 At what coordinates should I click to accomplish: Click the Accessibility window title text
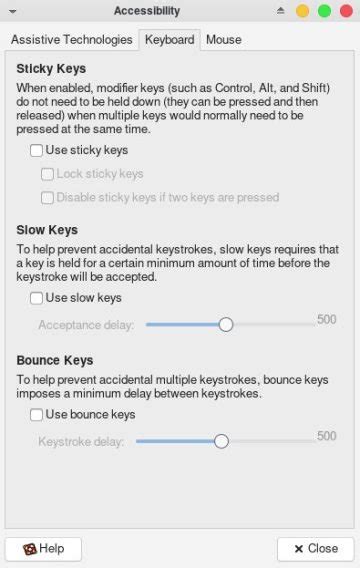tap(147, 11)
